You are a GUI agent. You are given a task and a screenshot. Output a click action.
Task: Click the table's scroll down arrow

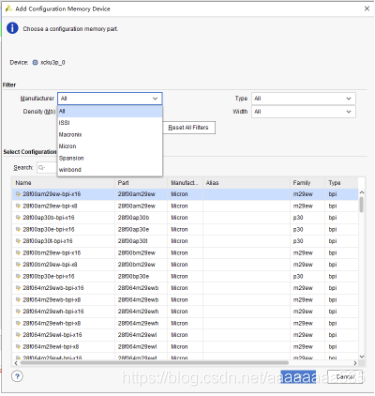click(x=362, y=357)
